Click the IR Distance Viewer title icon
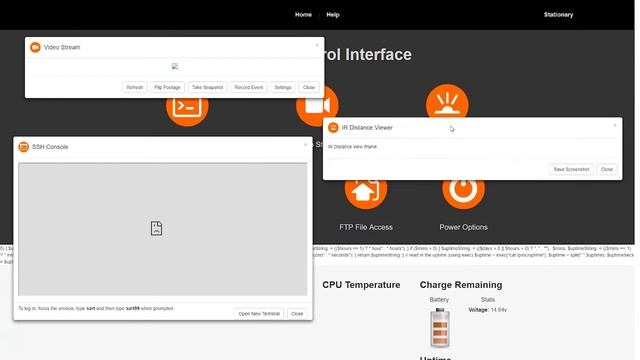The height and width of the screenshot is (360, 640). (333, 127)
